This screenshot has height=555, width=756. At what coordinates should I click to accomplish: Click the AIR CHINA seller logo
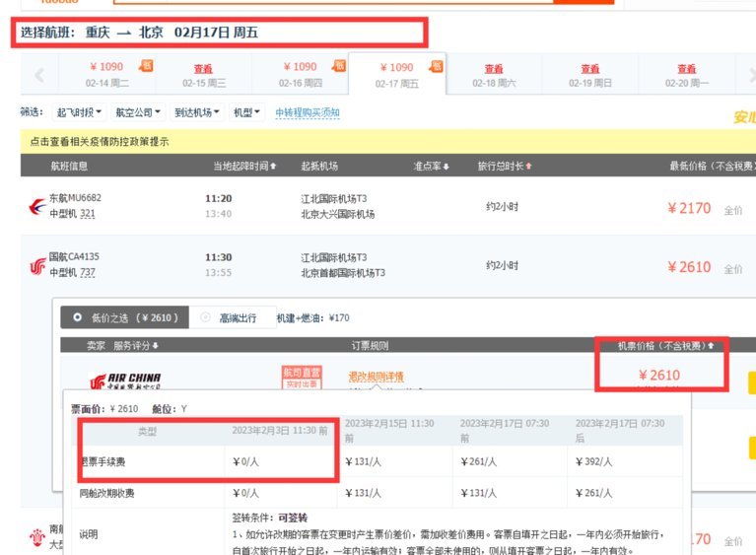pos(125,381)
